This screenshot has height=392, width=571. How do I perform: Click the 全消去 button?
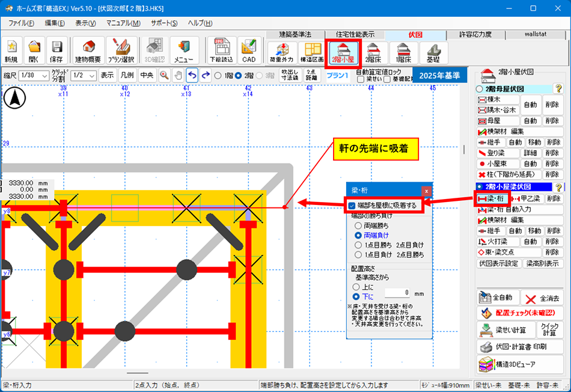pyautogui.click(x=542, y=298)
